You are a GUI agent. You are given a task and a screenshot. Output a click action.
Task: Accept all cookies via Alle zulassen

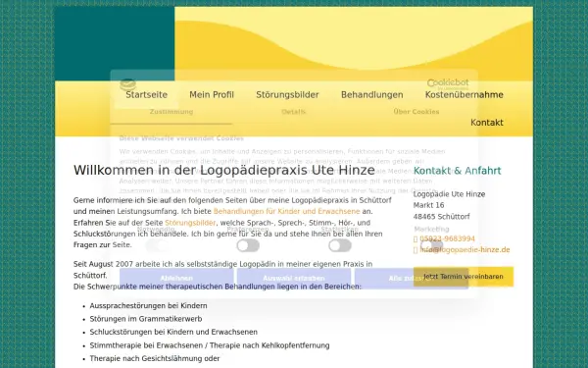(412, 279)
